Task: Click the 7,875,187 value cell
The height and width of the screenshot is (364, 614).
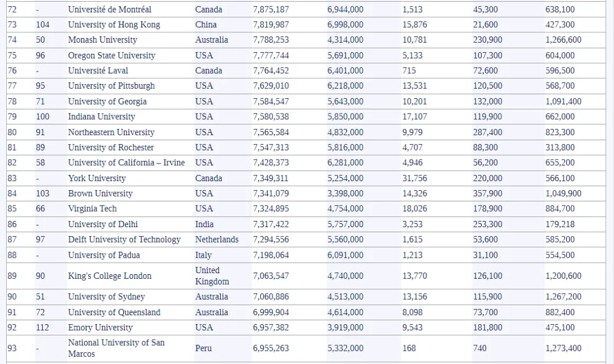Action: pyautogui.click(x=271, y=10)
